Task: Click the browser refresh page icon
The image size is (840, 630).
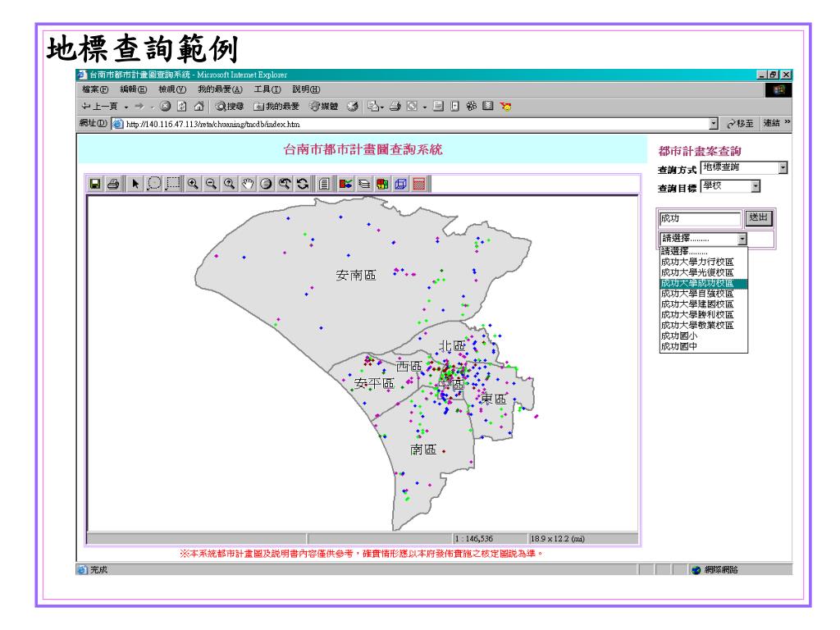Action: tap(182, 107)
